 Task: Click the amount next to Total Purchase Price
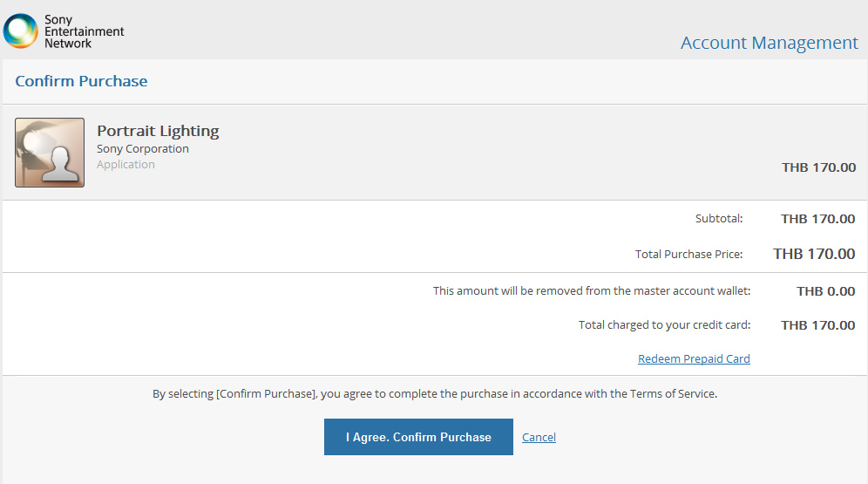814,254
